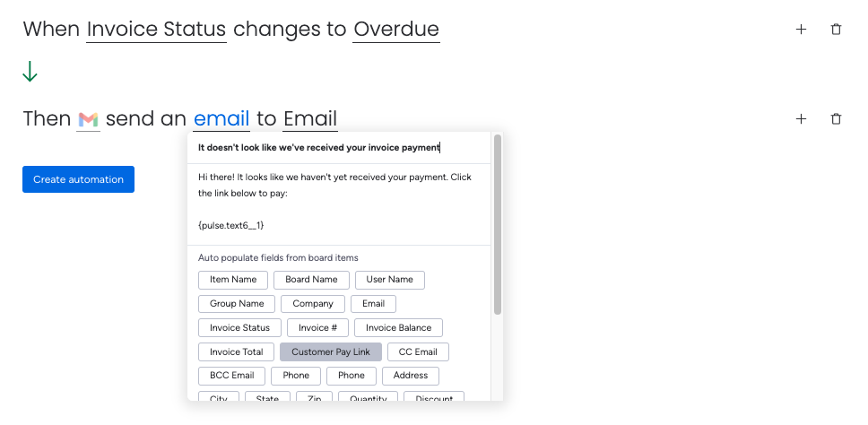Screen dimensions: 868x425
Task: Insert the Invoice # field
Action: click(317, 327)
